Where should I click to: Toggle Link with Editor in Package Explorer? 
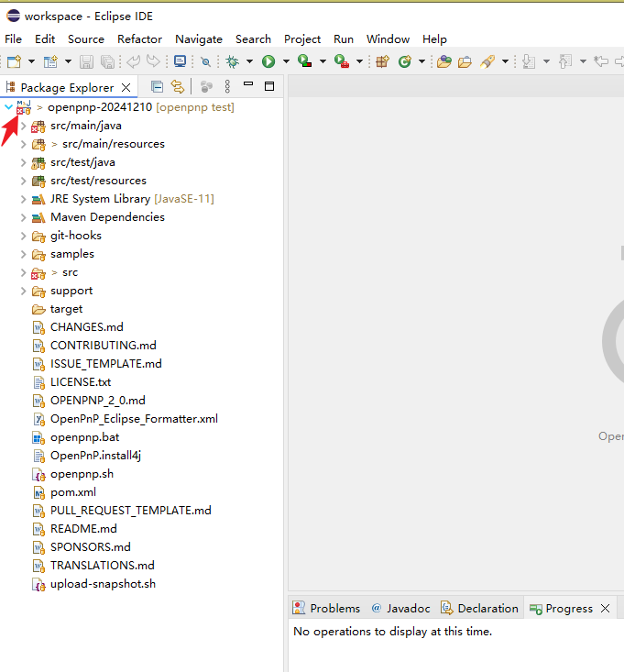coord(177,87)
